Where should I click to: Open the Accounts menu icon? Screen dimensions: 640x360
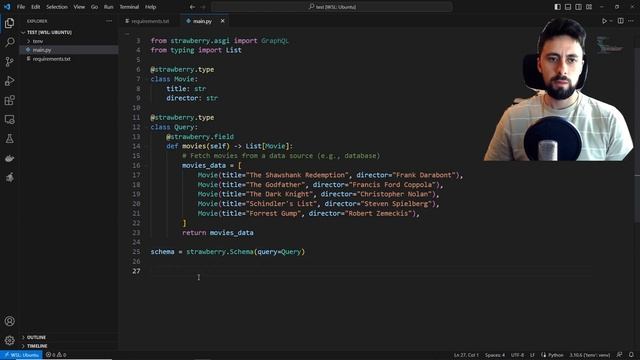(9, 321)
